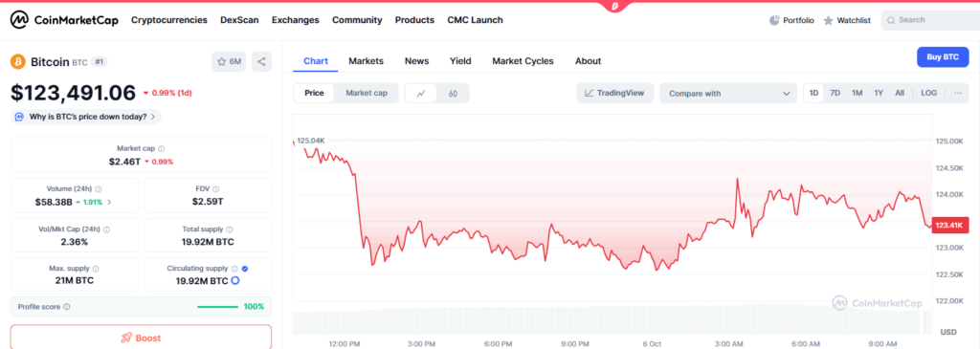Add Bitcoin to watchlist via star 6M
The width and height of the screenshot is (980, 349).
(229, 61)
